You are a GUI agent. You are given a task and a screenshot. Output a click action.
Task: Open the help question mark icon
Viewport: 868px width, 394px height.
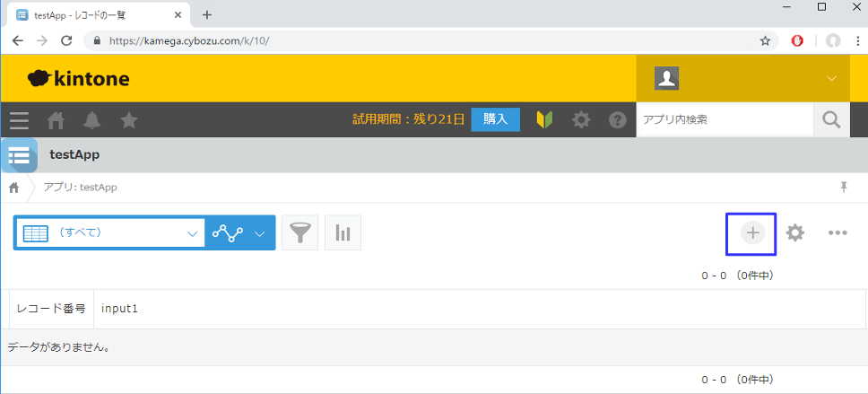point(617,119)
